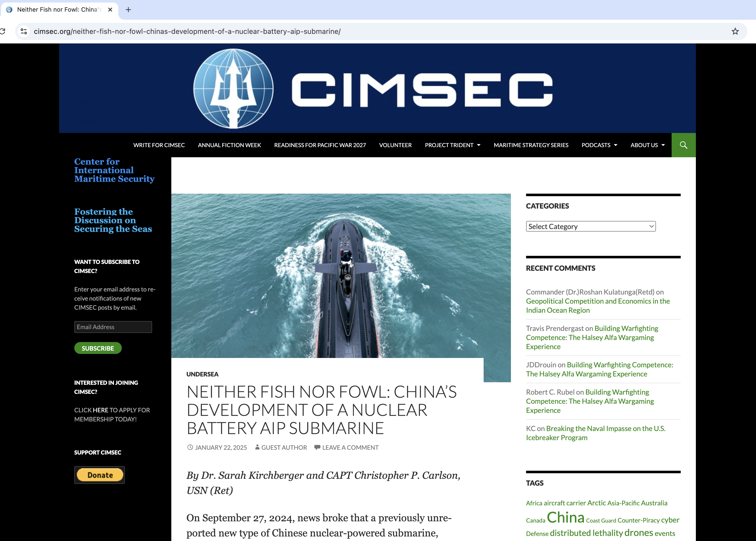Viewport: 756px width, 541px height.
Task: Open Breaking the Naval Impasse comment link
Action: click(x=596, y=433)
